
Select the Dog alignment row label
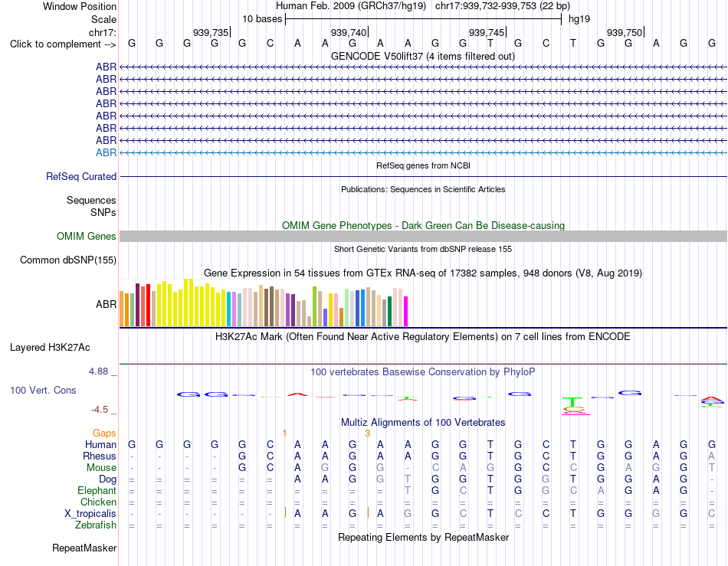pyautogui.click(x=108, y=479)
